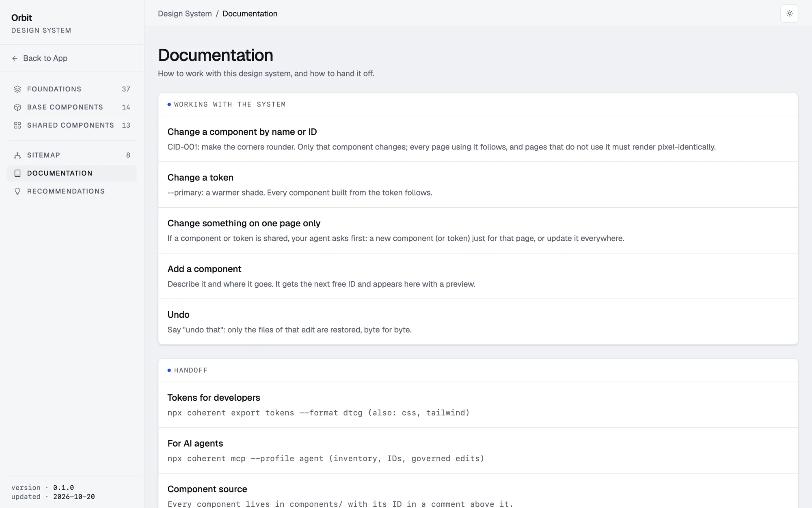Click the 'HANDOFF' section label
The height and width of the screenshot is (508, 812).
[x=191, y=370]
